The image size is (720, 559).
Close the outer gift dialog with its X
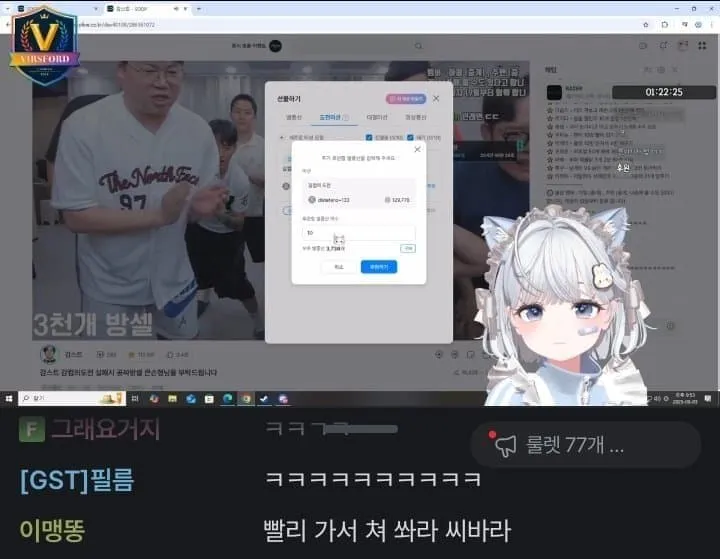click(x=436, y=99)
